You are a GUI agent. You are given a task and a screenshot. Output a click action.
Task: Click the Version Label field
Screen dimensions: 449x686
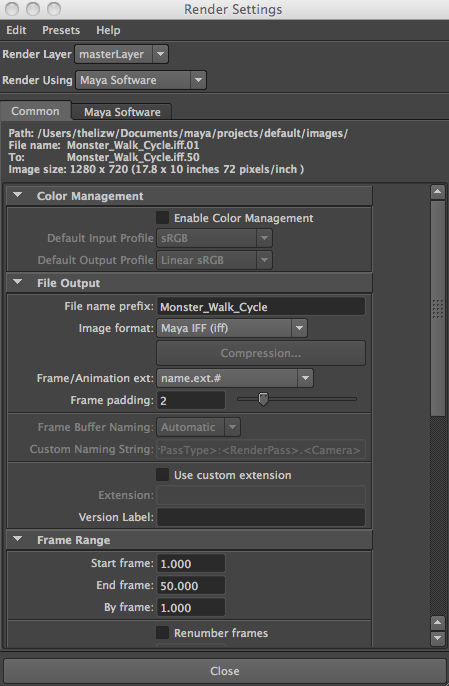tap(261, 517)
